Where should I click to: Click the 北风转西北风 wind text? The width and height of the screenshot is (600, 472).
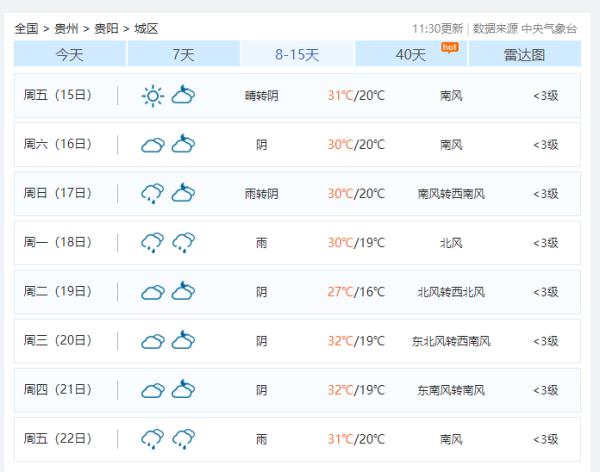point(452,292)
